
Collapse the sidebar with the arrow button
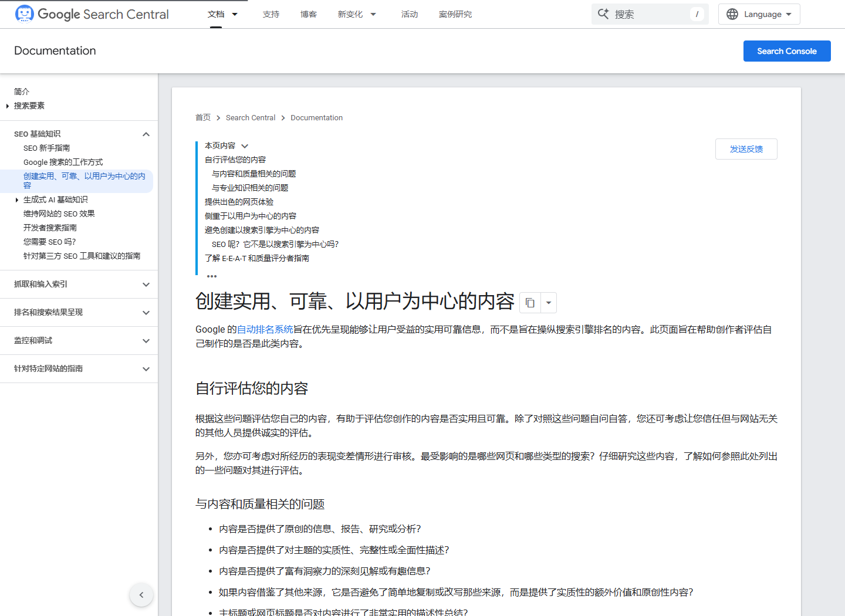click(x=141, y=595)
